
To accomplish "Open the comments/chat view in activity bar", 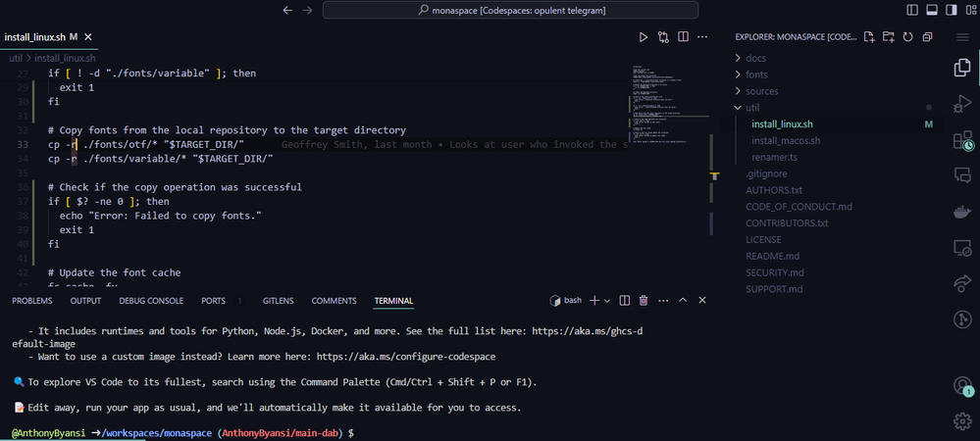I will click(x=962, y=174).
